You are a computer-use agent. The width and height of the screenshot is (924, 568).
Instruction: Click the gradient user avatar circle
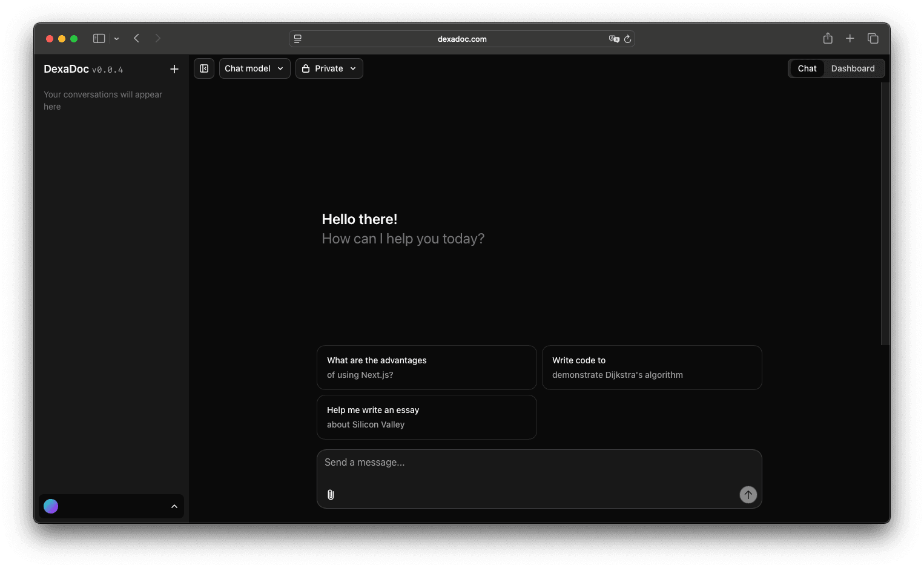51,506
